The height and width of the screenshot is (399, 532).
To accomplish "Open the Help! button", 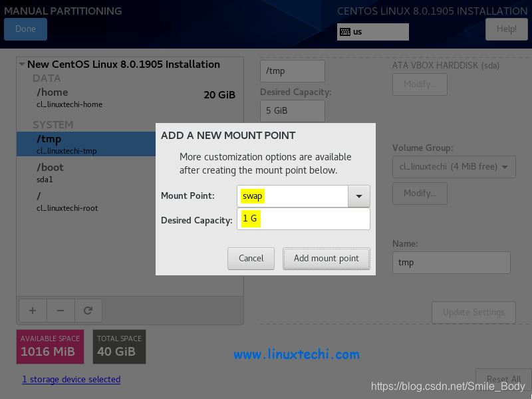I will [x=506, y=29].
